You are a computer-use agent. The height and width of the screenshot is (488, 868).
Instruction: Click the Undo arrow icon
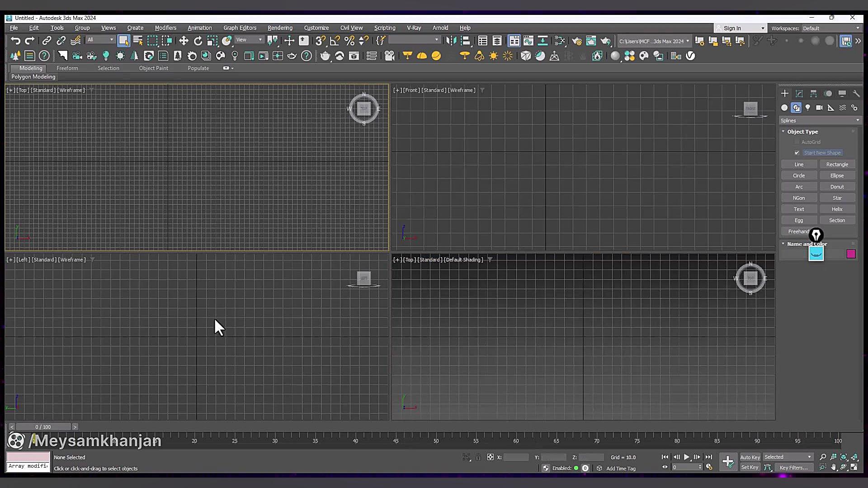pyautogui.click(x=15, y=41)
